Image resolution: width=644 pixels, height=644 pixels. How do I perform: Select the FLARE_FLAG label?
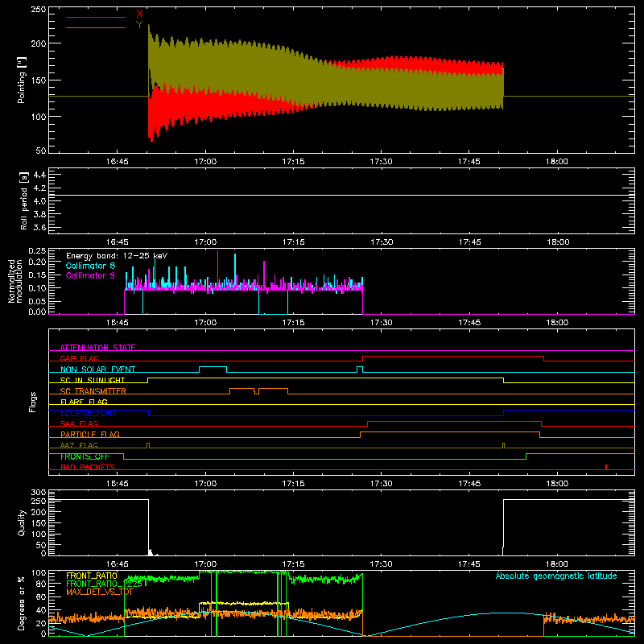point(84,402)
